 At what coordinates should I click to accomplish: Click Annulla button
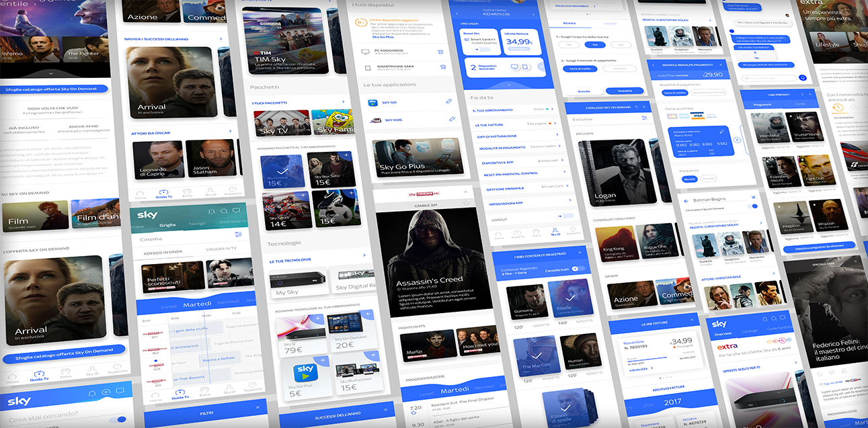point(584,91)
